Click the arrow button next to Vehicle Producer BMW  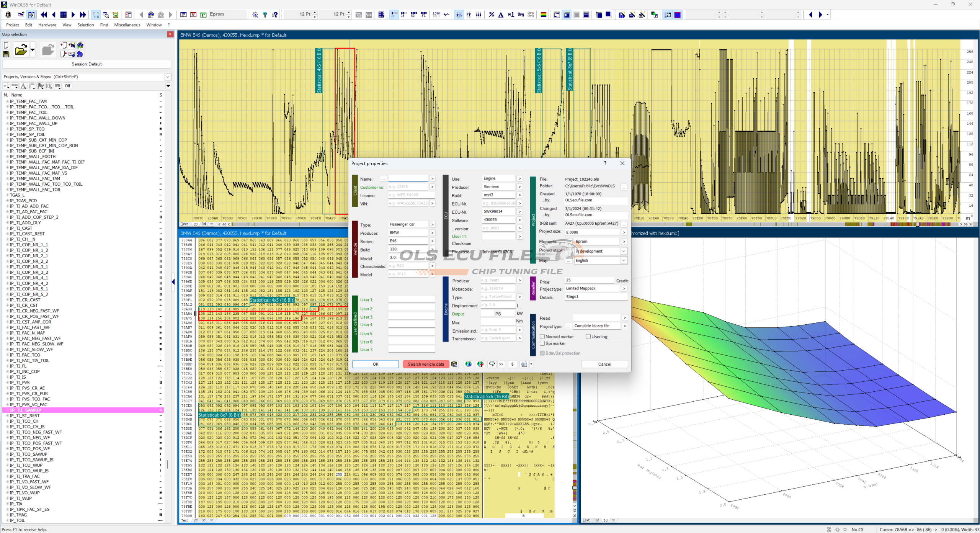(432, 233)
